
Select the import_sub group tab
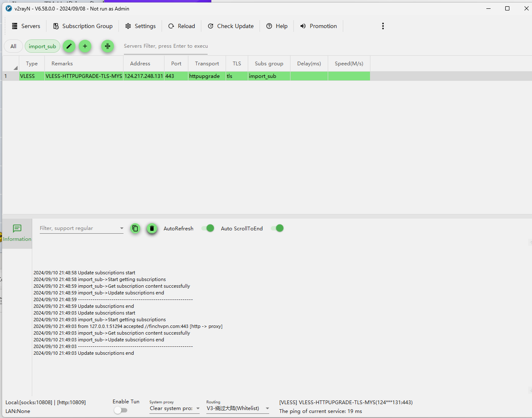coord(42,46)
